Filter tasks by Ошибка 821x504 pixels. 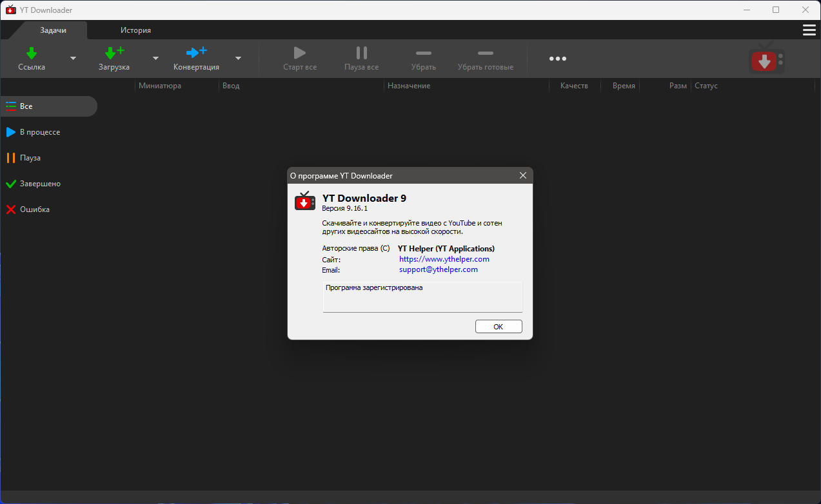(x=49, y=209)
